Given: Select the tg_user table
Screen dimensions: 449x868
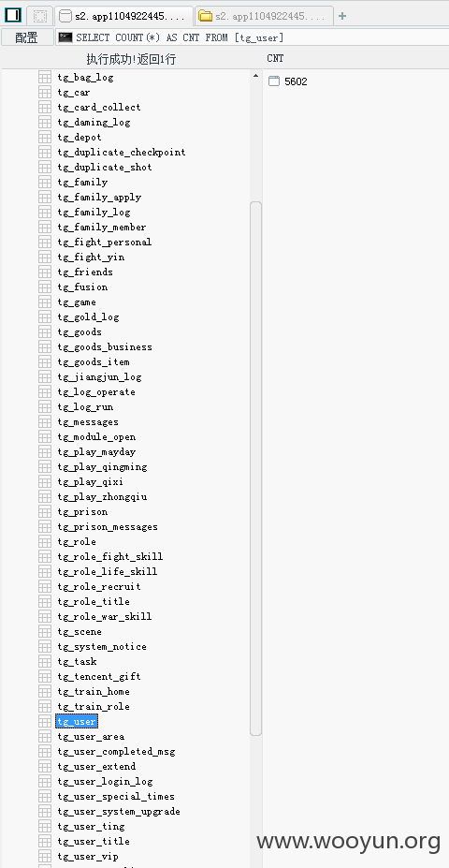Looking at the screenshot, I should click(x=77, y=721).
